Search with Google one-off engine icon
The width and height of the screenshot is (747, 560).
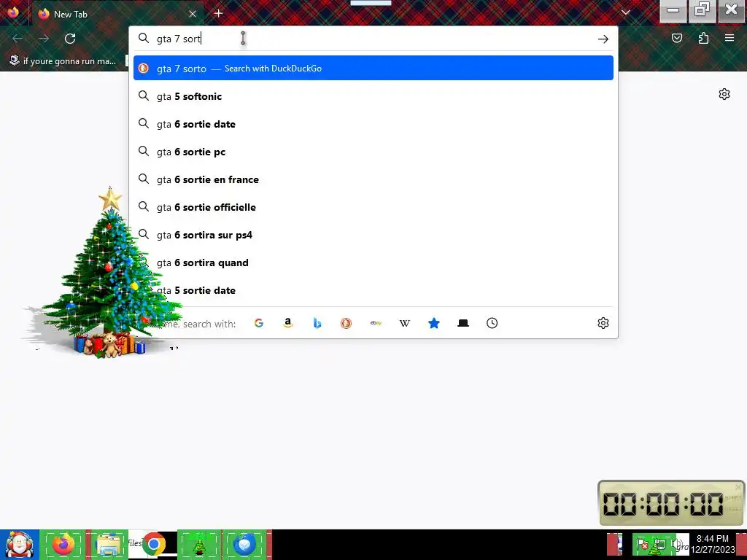pyautogui.click(x=259, y=323)
